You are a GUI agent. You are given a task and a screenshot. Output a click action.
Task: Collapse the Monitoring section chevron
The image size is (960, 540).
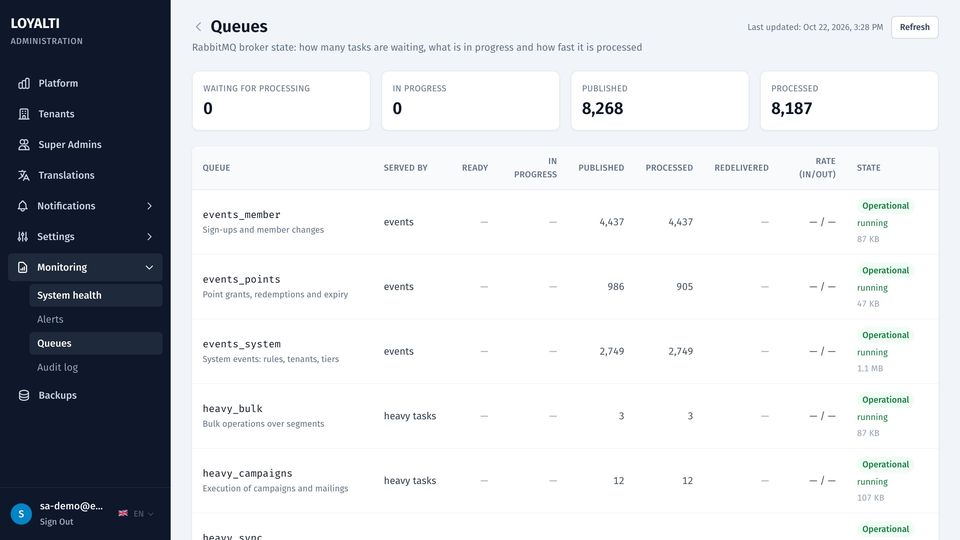pos(149,267)
